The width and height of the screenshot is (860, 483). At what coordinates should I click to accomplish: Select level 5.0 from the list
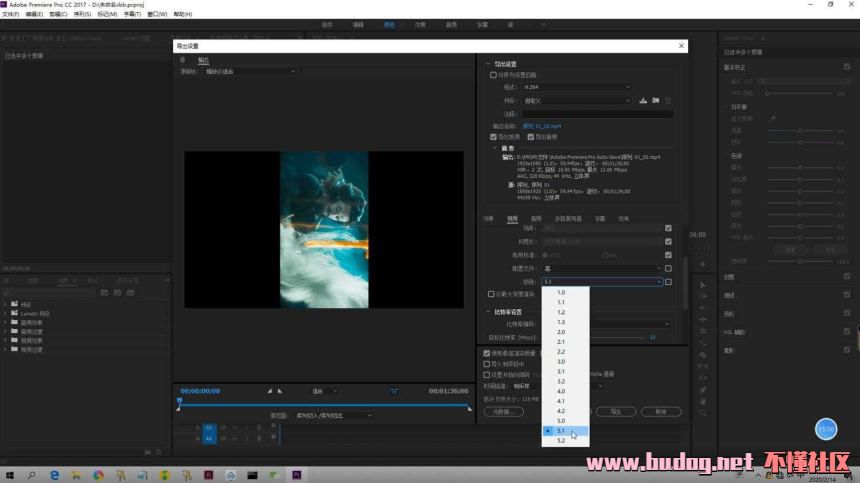565,421
